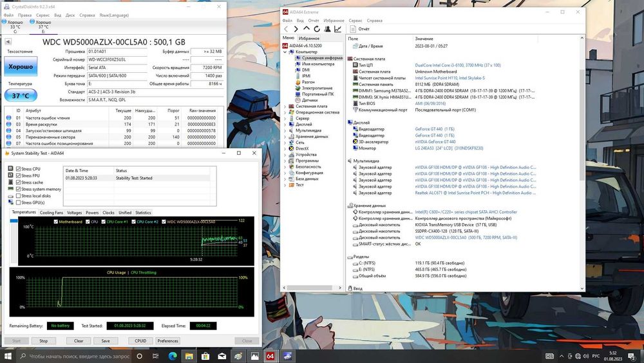This screenshot has width=644, height=363.
Task: Expand the Тест tree node
Action: (285, 185)
